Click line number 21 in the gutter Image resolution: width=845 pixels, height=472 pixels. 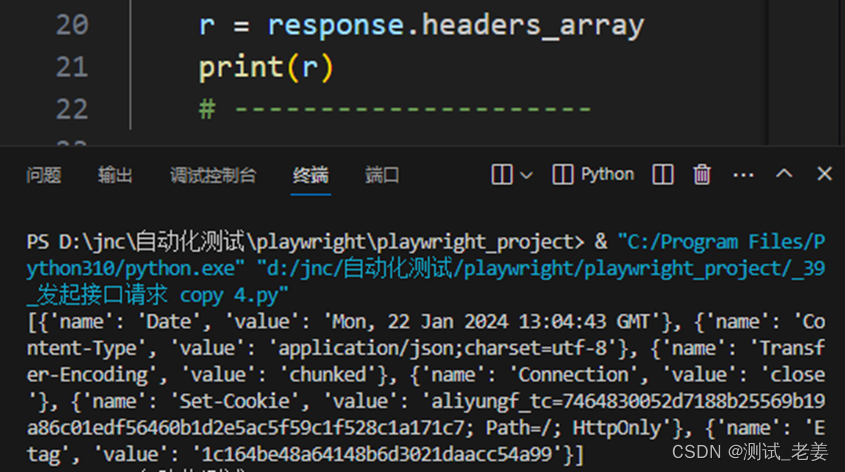click(x=72, y=67)
